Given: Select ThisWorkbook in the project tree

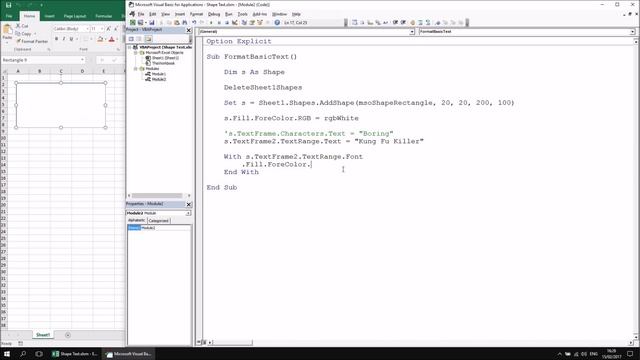Looking at the screenshot, I should [x=160, y=63].
